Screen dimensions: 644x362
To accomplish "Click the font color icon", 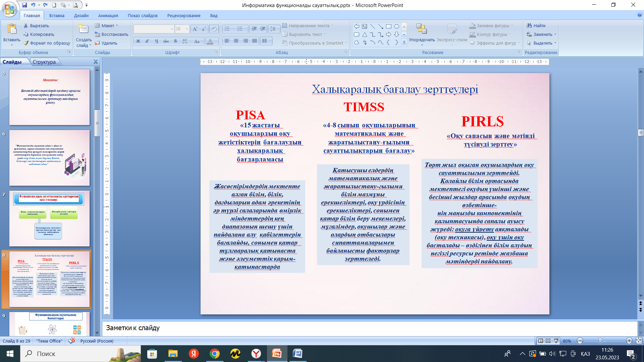I will [210, 41].
